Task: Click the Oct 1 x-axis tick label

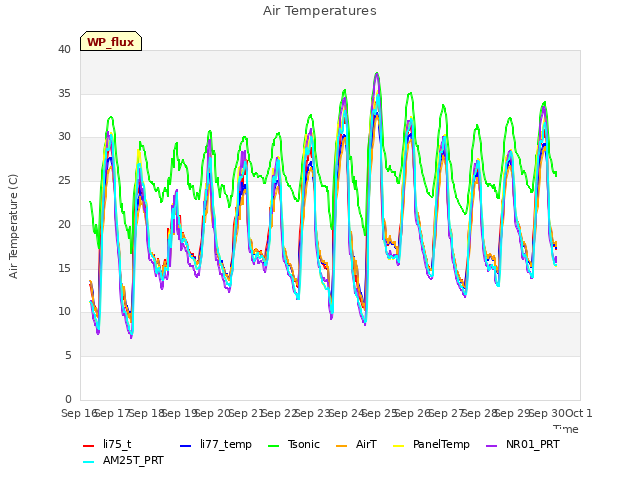Action: click(x=578, y=413)
